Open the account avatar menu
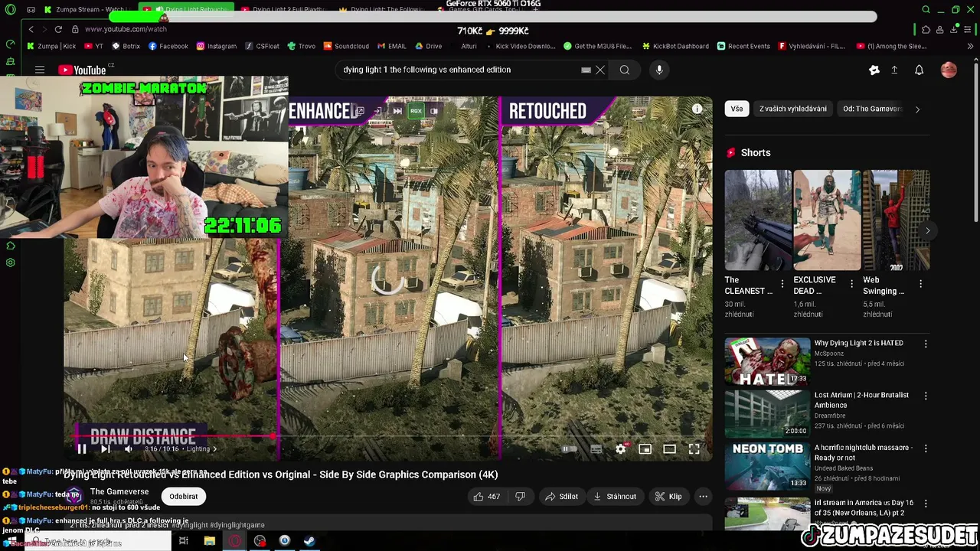 click(949, 70)
